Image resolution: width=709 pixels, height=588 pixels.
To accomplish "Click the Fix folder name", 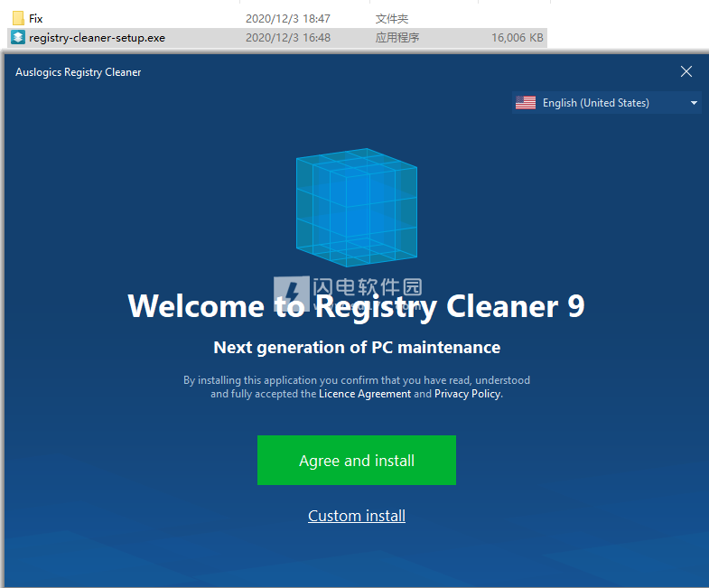I will pyautogui.click(x=36, y=19).
